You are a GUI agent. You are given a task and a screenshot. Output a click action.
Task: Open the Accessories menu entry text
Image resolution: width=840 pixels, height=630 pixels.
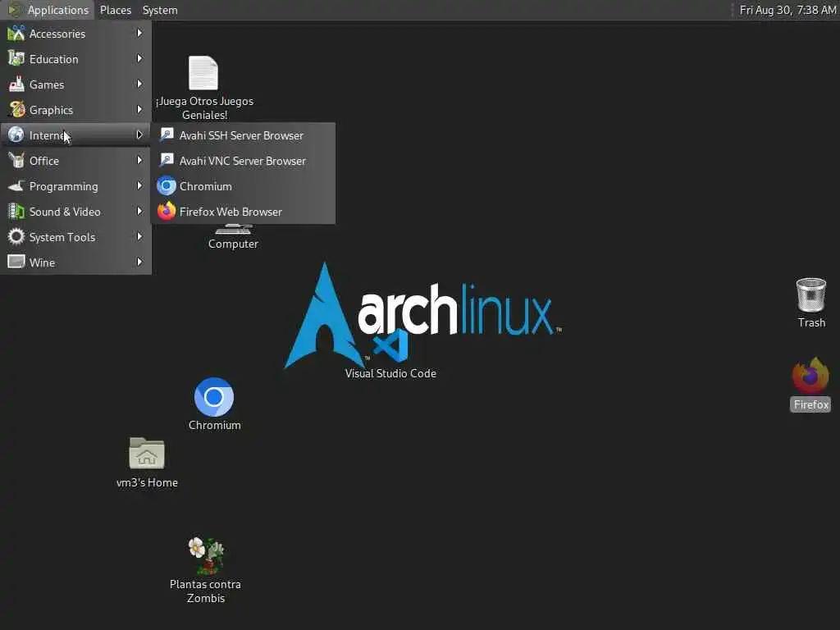[57, 34]
